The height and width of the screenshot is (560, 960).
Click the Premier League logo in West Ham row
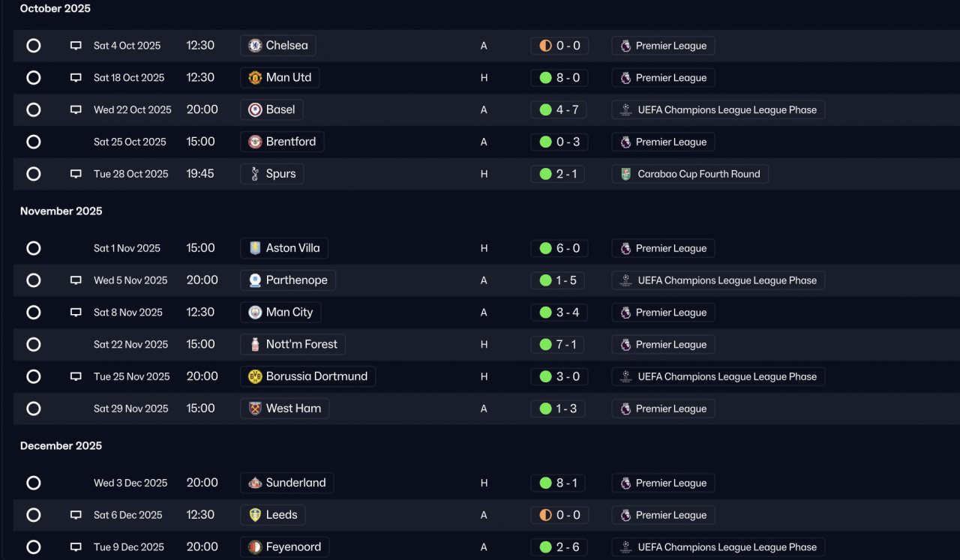tap(625, 409)
